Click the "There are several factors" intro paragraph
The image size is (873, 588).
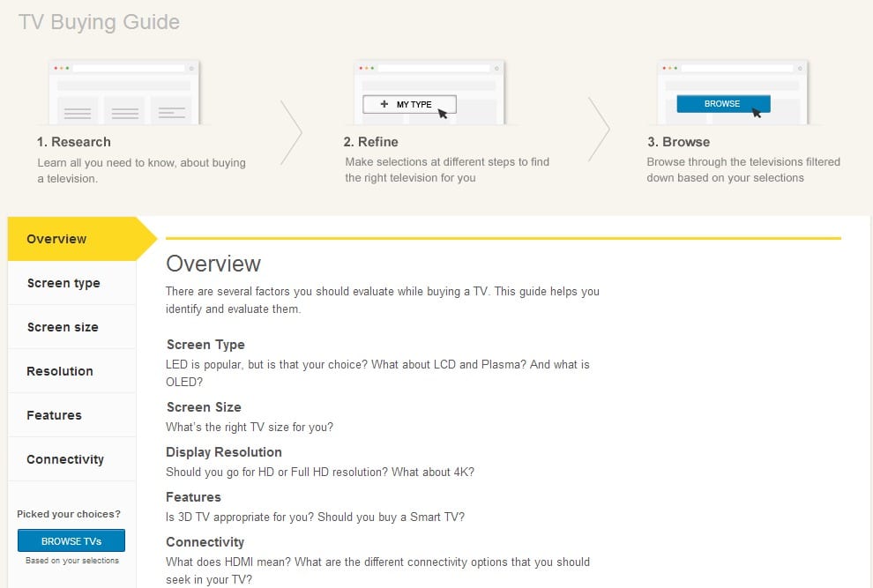click(383, 300)
